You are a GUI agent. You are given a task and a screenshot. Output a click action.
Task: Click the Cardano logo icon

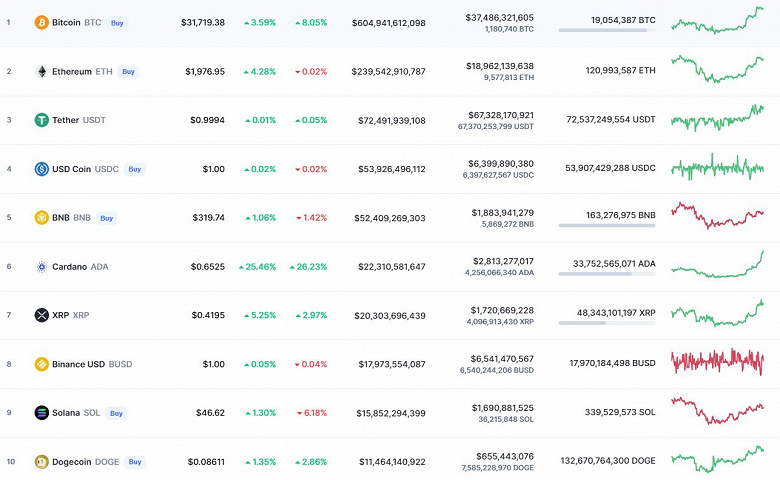[41, 266]
